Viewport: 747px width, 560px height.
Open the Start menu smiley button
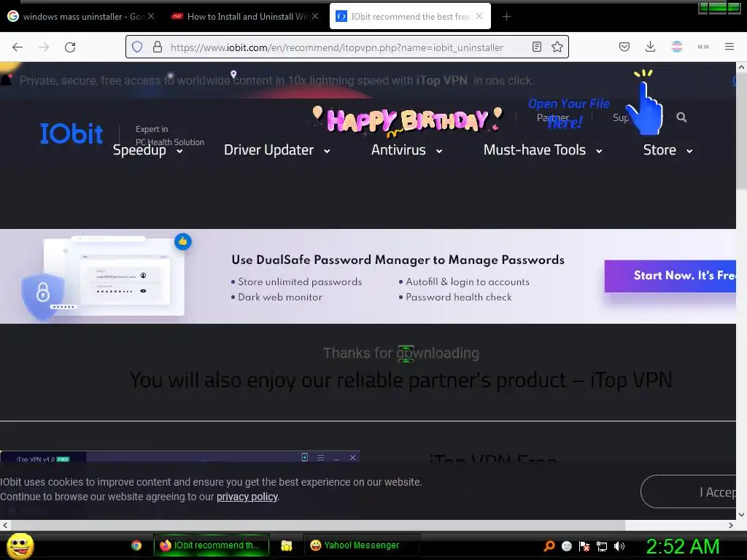20,545
